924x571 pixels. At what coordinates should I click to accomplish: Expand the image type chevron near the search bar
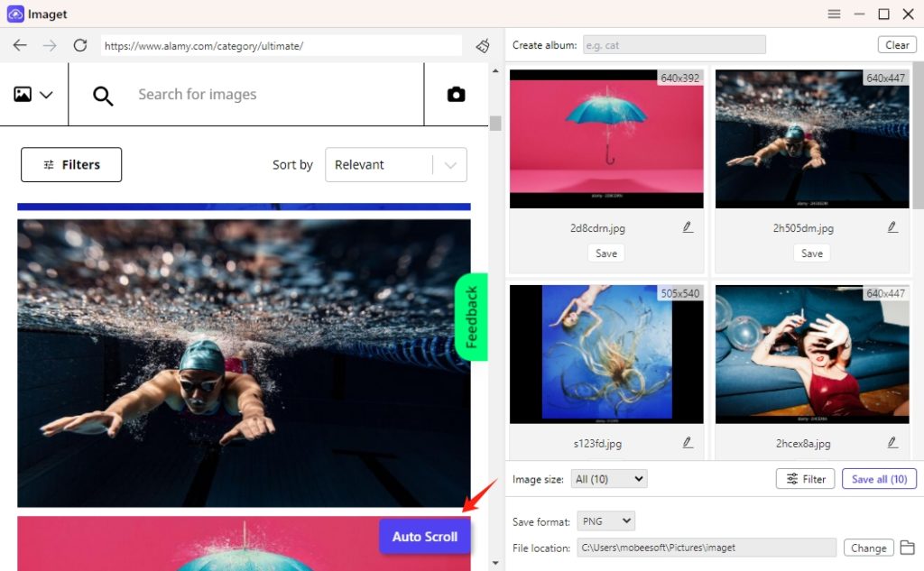47,94
